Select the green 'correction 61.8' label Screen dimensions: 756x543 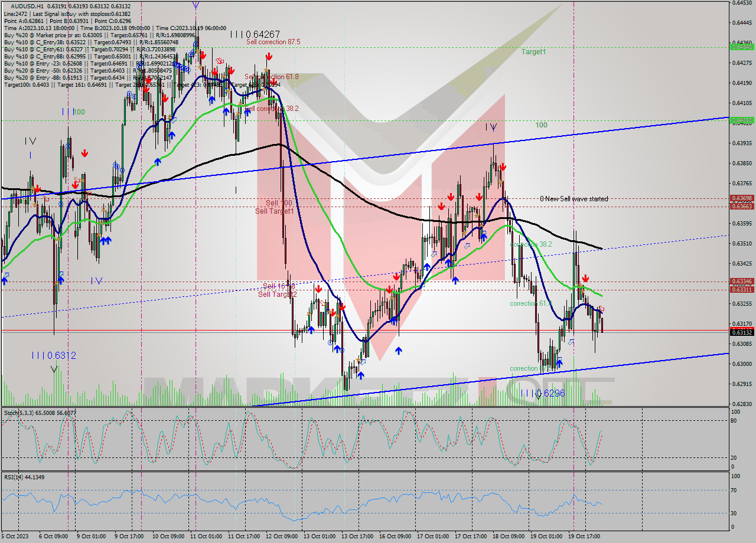(x=531, y=303)
